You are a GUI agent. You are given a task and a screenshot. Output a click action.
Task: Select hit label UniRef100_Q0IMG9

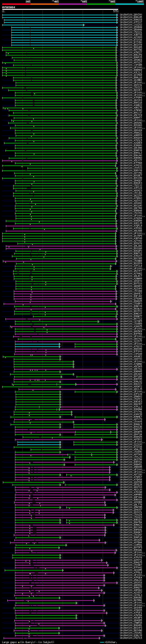[131, 75]
